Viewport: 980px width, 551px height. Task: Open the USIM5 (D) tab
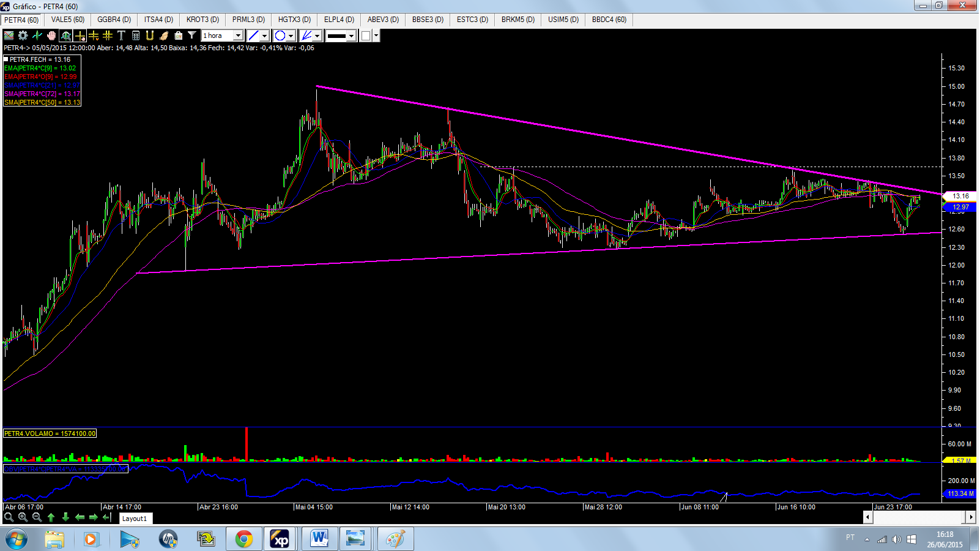[563, 20]
